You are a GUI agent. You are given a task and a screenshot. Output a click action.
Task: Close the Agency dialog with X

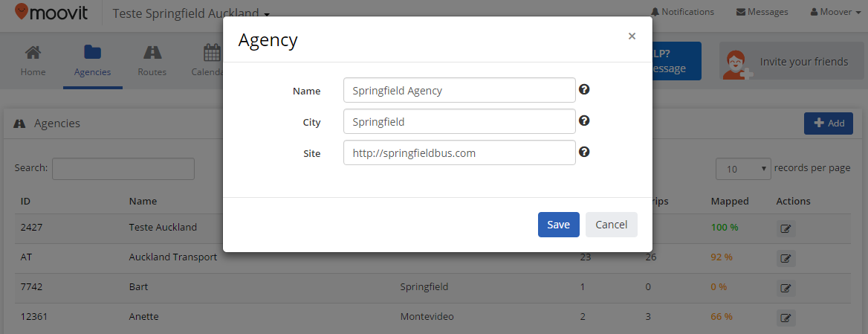click(632, 36)
